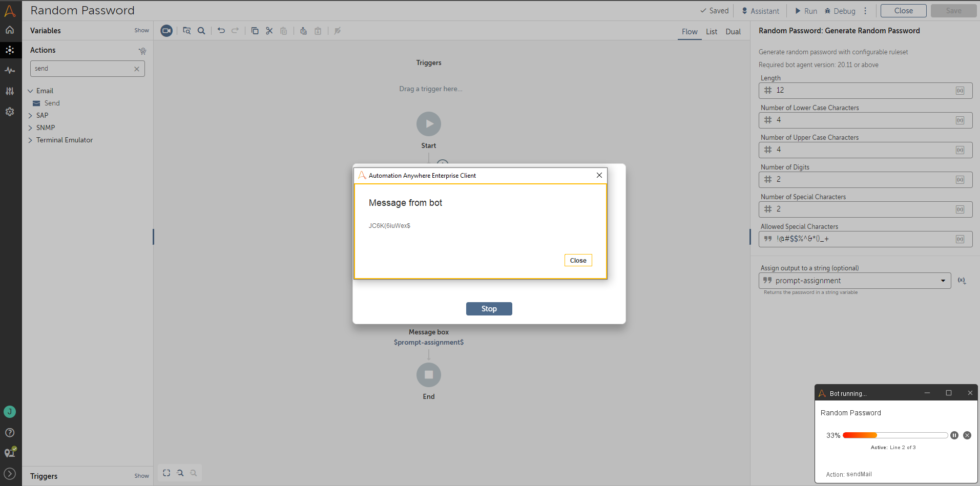980x486 pixels.
Task: Copy to the shared clipboard
Action: point(303,31)
